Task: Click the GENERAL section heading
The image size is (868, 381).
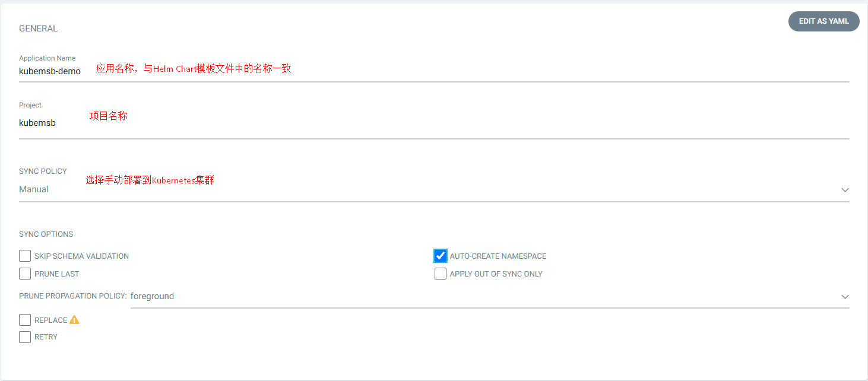Action: (38, 28)
